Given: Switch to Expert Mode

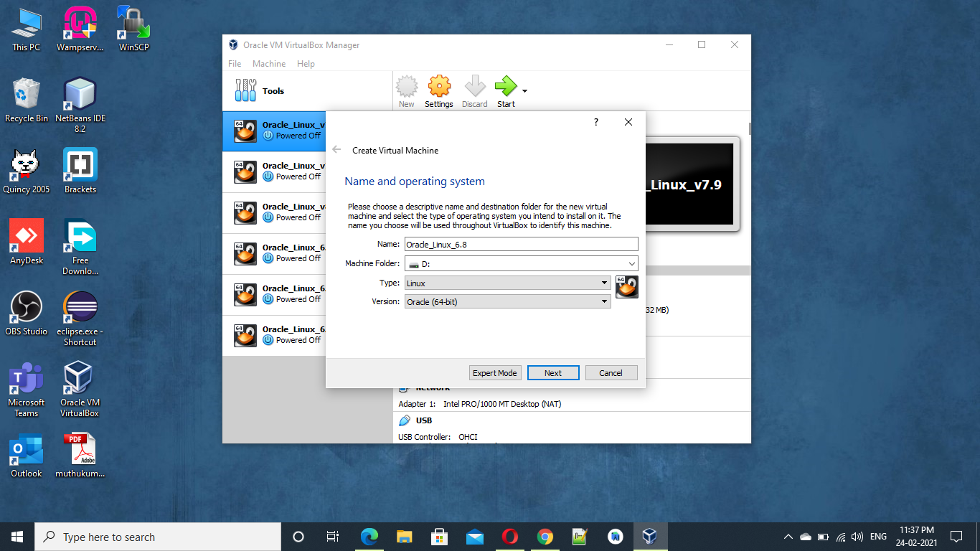Looking at the screenshot, I should [x=495, y=372].
